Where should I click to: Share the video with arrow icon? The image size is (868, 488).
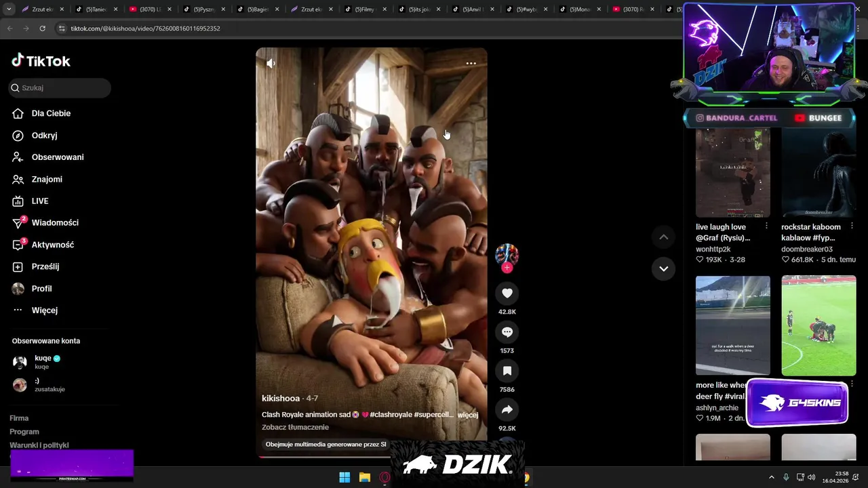click(x=507, y=409)
